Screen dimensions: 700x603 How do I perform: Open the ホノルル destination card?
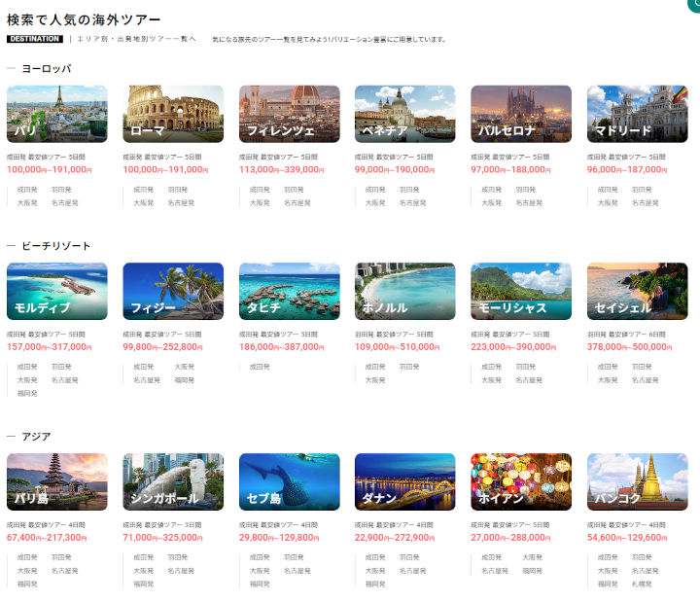[x=404, y=291]
